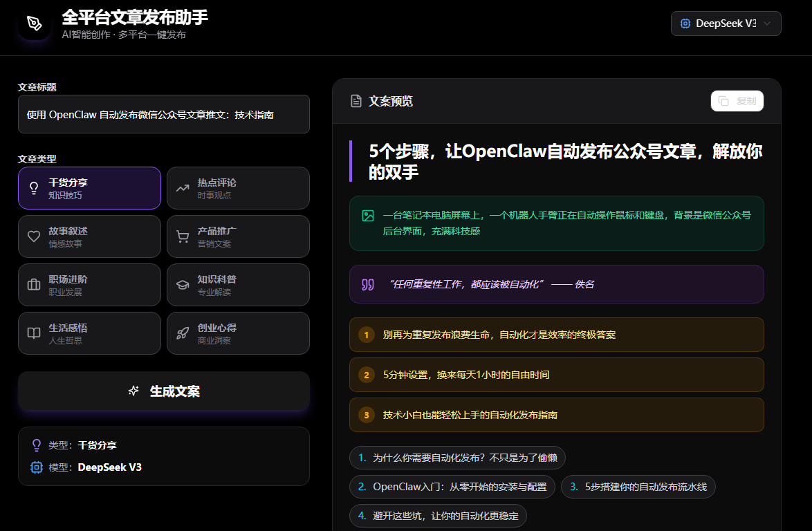Click the 知识科普 graduation cap icon
This screenshot has height=531, width=812.
182,284
